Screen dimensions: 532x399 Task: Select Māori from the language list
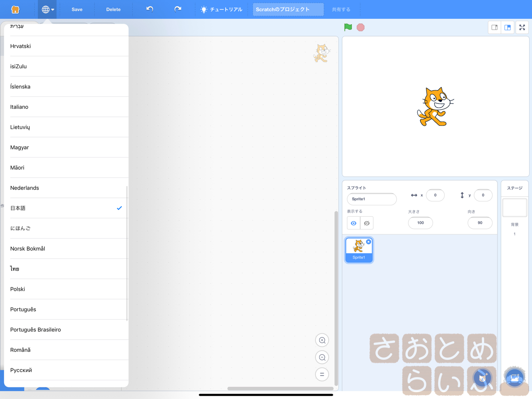pos(66,167)
